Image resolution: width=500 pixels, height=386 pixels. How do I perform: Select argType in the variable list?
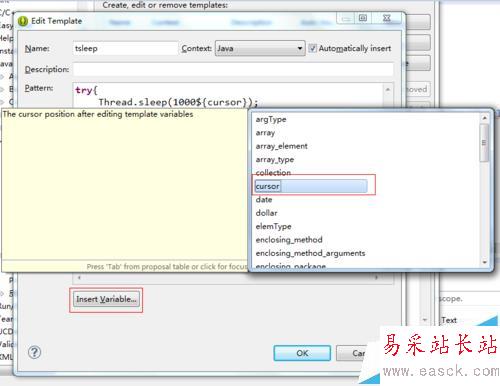coord(271,119)
